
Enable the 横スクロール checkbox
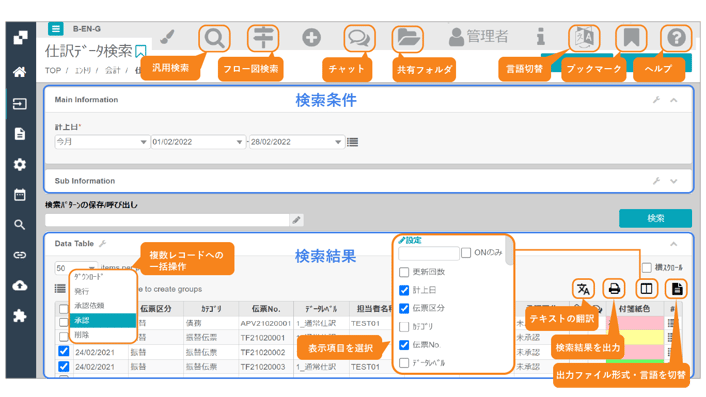click(x=647, y=268)
